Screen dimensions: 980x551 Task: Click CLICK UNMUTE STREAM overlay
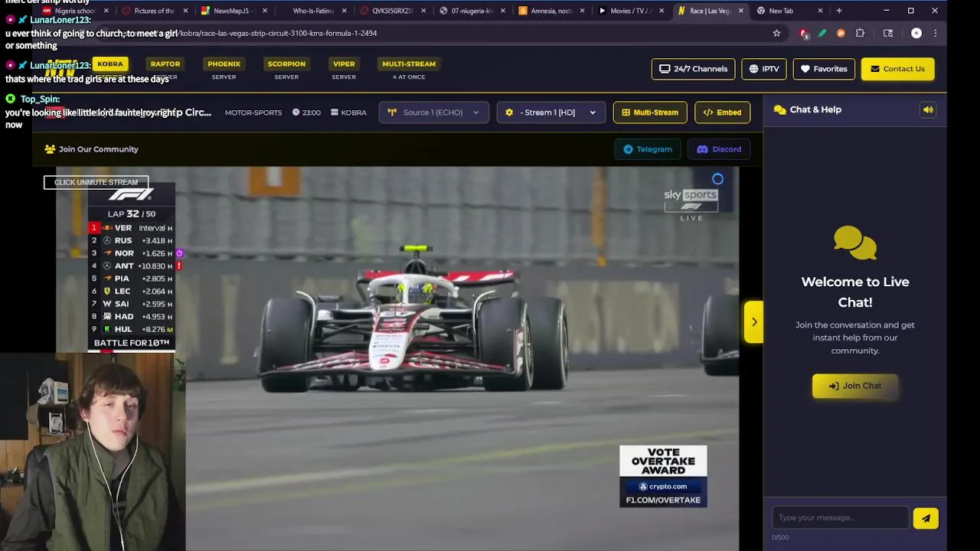(96, 182)
